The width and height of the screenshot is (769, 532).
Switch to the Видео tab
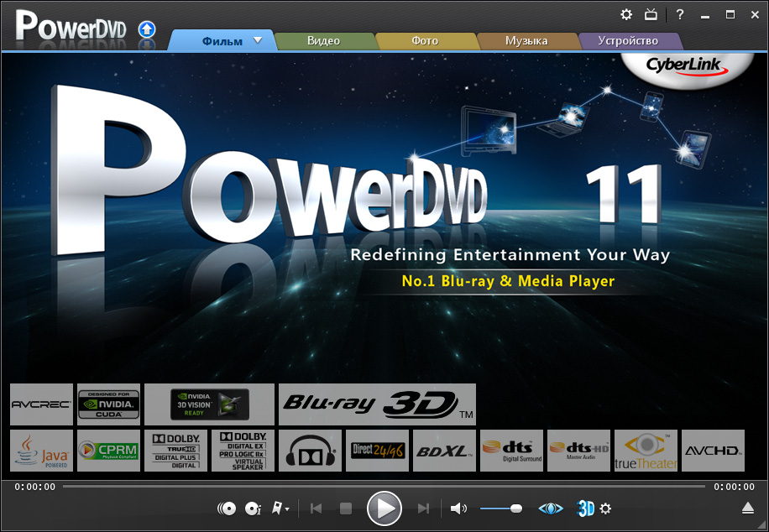tap(323, 41)
